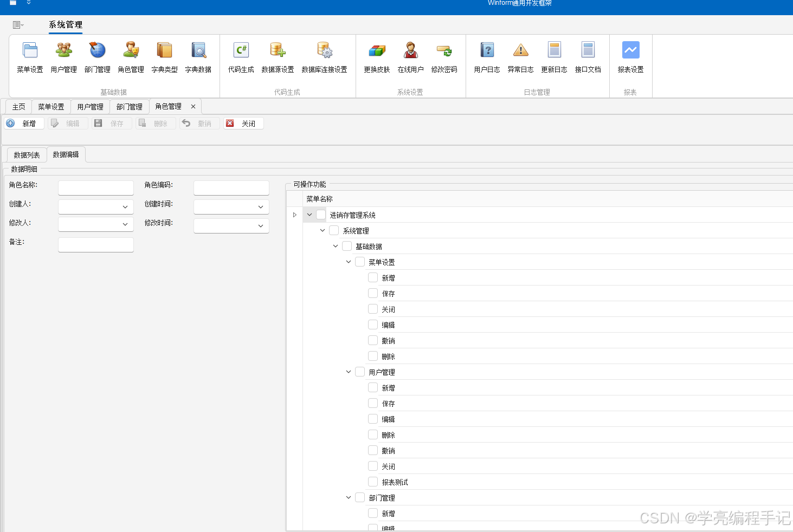The height and width of the screenshot is (532, 793).
Task: Collapse the 系统管理 tree node
Action: [323, 230]
